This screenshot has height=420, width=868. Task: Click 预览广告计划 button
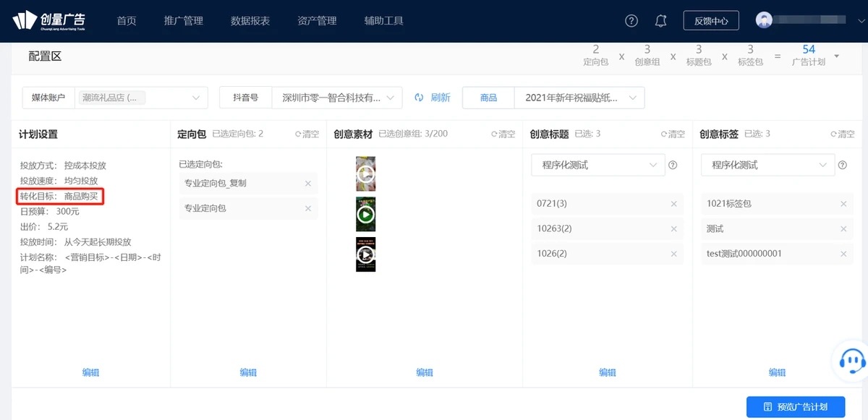[796, 407]
